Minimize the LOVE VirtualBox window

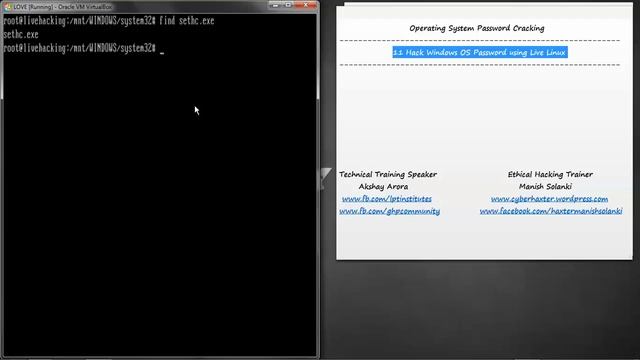pos(275,5)
